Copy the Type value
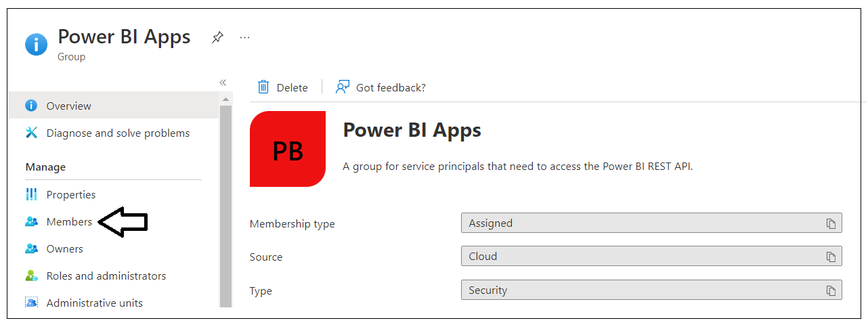This screenshot has height=327, width=868. pyautogui.click(x=831, y=290)
